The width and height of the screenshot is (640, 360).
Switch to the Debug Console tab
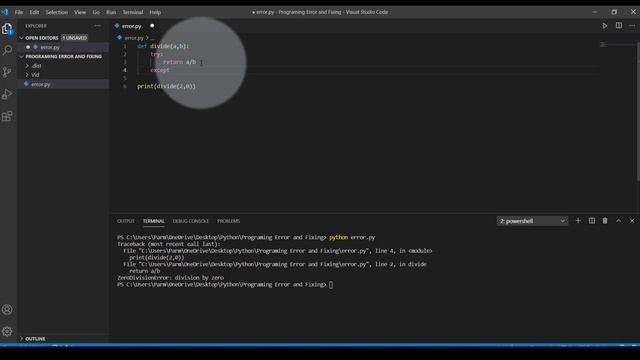pyautogui.click(x=191, y=221)
